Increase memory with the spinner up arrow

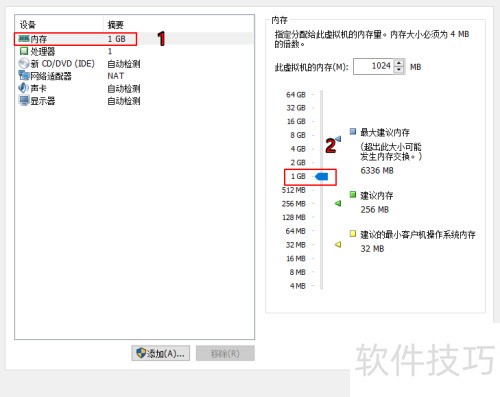(x=399, y=63)
